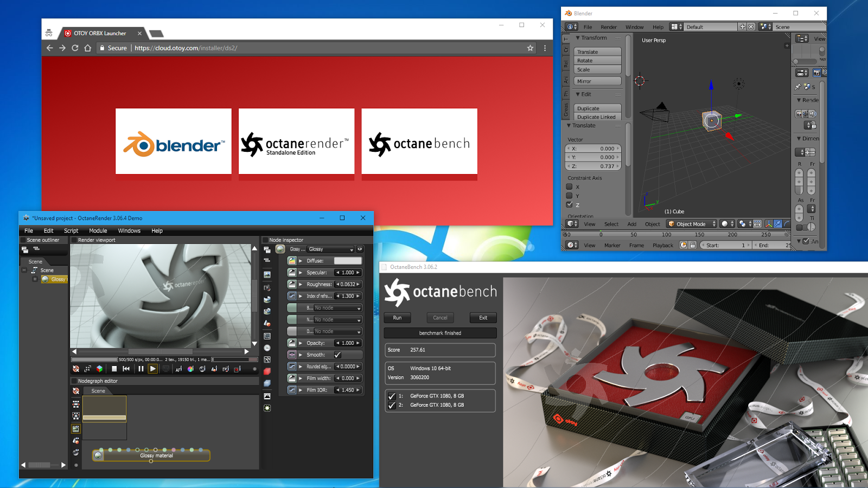Launch Blender from the ORBX Launcher tile
Image resolution: width=868 pixels, height=488 pixels.
[x=174, y=141]
